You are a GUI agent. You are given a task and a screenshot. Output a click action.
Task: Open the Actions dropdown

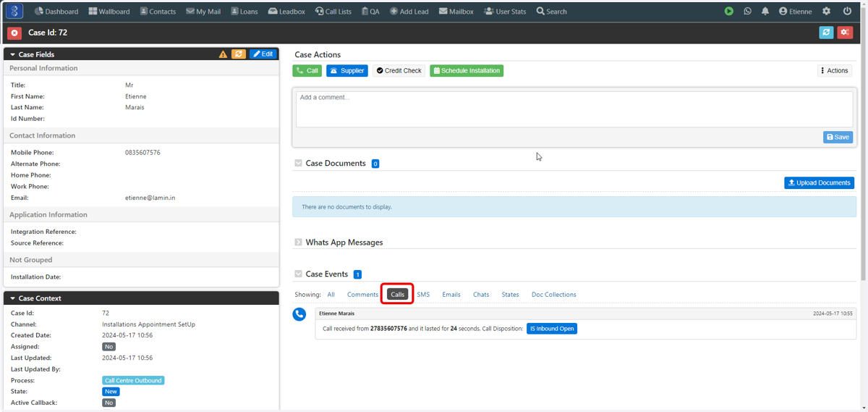tap(834, 71)
